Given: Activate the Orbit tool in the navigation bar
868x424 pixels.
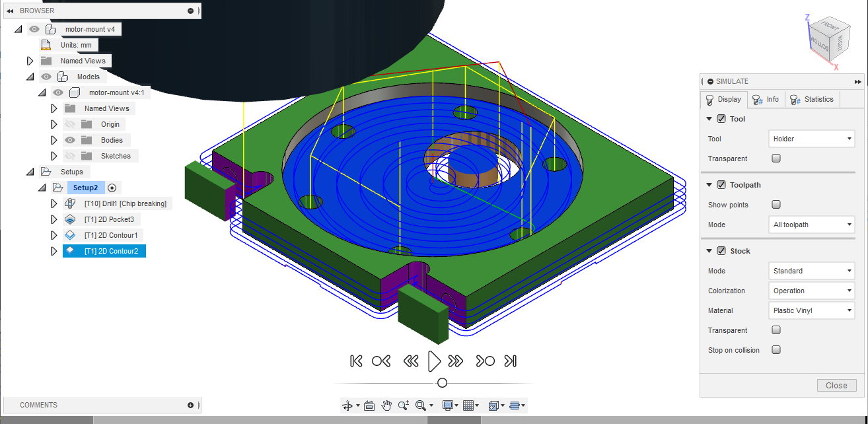Looking at the screenshot, I should (x=348, y=405).
